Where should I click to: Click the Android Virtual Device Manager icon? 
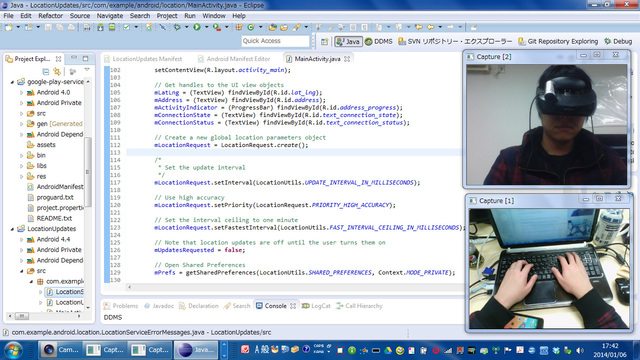pos(112,27)
